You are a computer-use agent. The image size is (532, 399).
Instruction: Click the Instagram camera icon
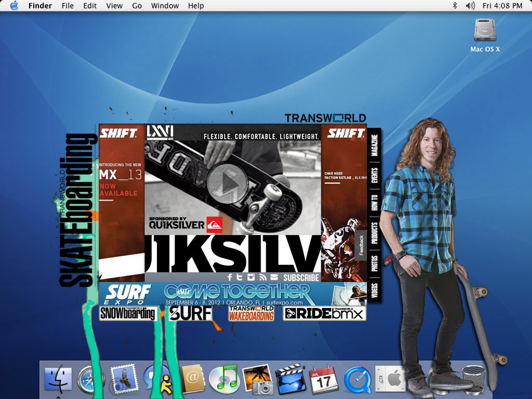251,277
